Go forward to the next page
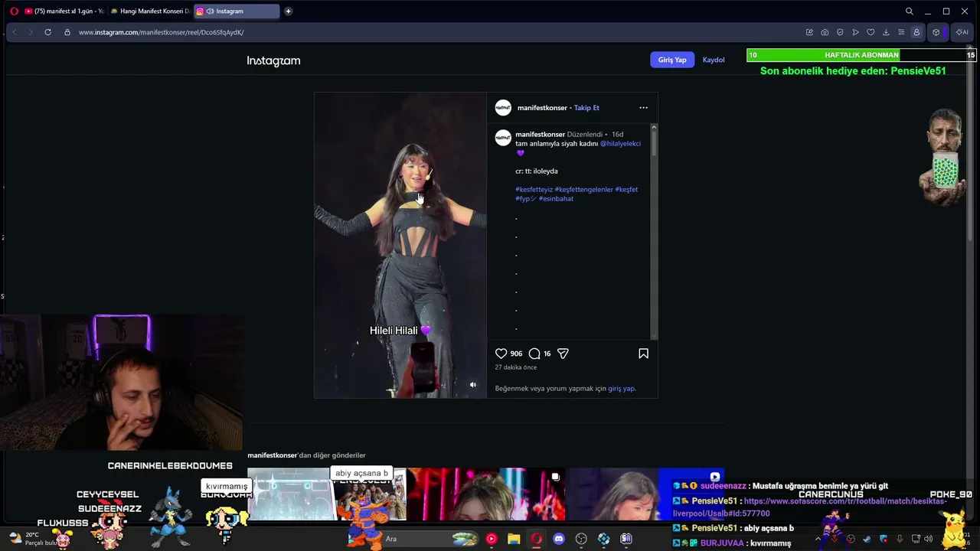Viewport: 980px width, 551px height. tap(31, 32)
